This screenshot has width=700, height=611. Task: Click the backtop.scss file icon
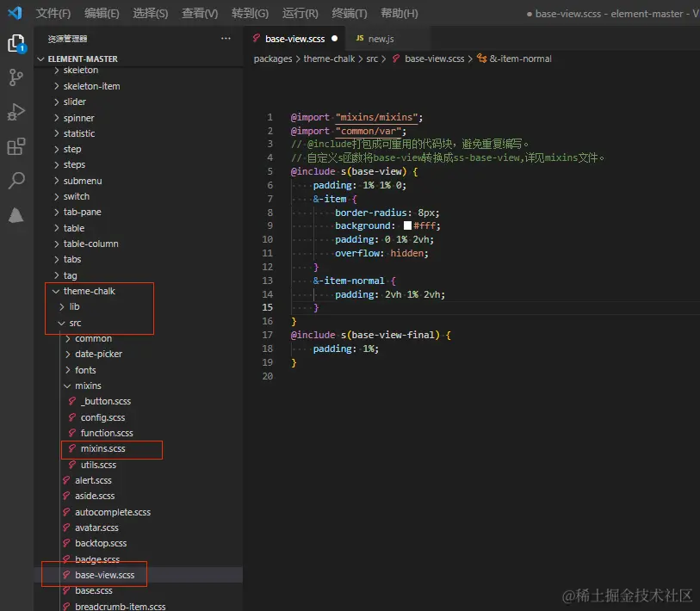[66, 543]
